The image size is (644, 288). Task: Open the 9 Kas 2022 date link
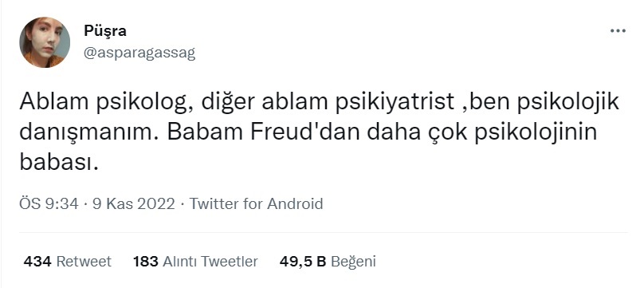[x=133, y=203]
